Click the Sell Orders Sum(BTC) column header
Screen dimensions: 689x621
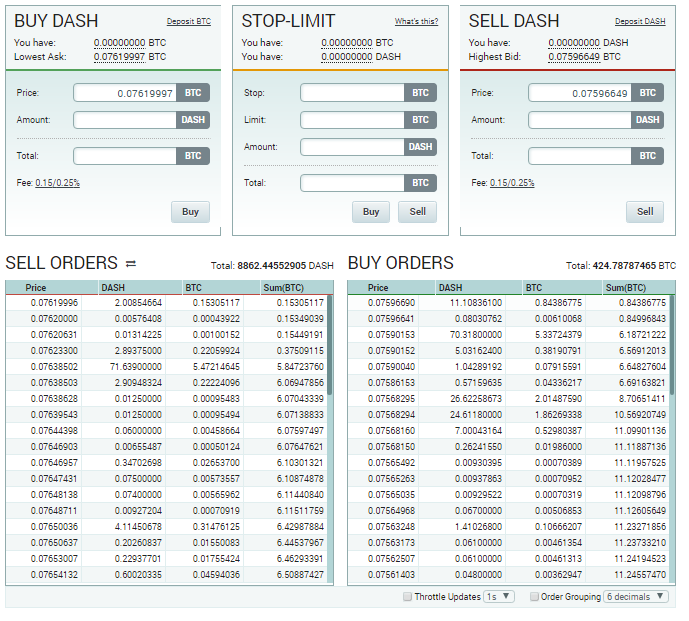point(297,287)
